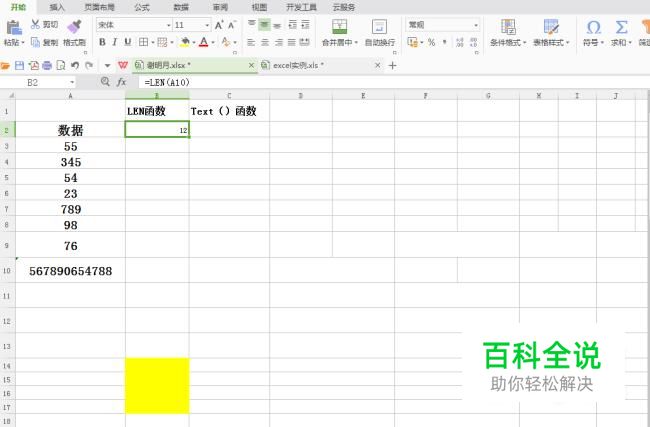Click the cell borders icon

click(143, 42)
